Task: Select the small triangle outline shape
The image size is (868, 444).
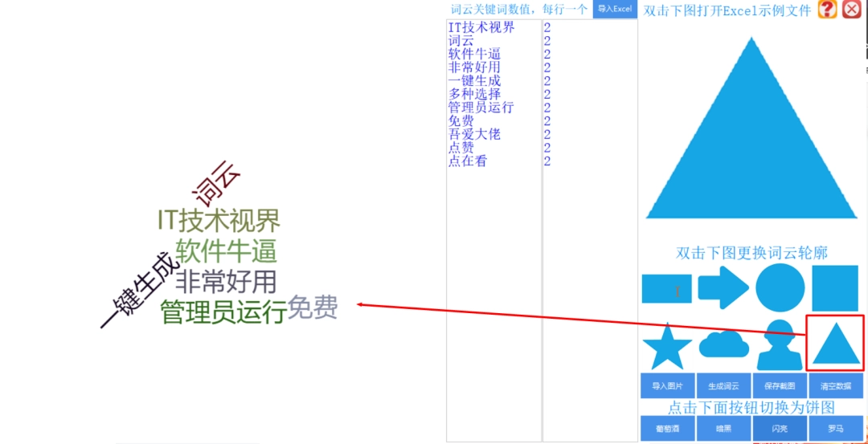Action: (835, 344)
